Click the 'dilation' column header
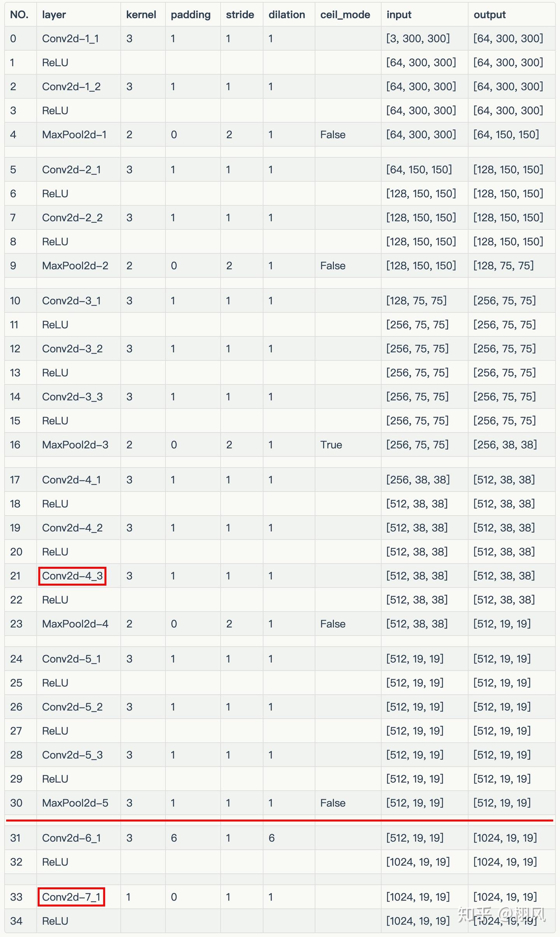The image size is (560, 937). 287,15
